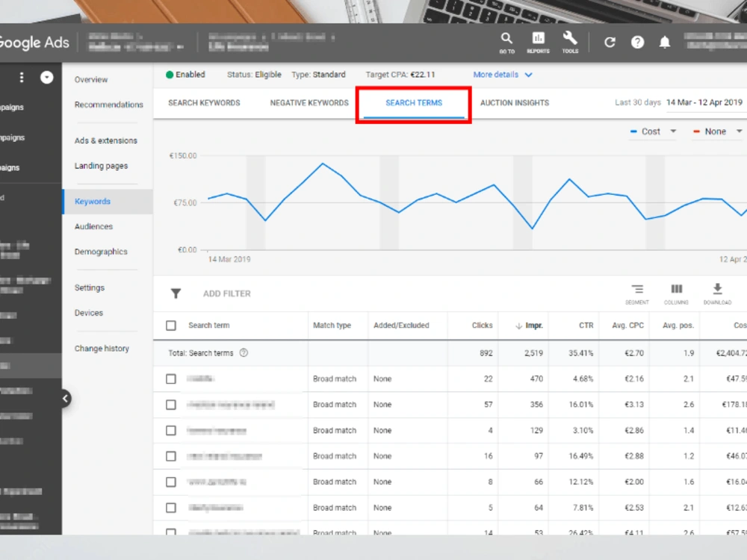747x560 pixels.
Task: Open the Reports icon
Action: point(539,42)
